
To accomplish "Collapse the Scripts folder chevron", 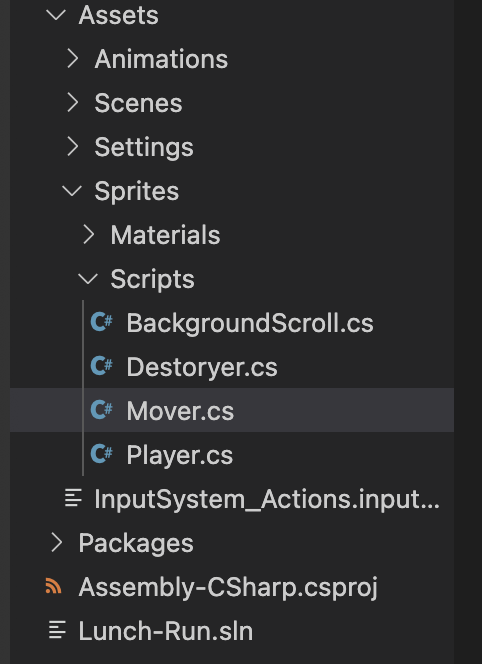I will [88, 279].
